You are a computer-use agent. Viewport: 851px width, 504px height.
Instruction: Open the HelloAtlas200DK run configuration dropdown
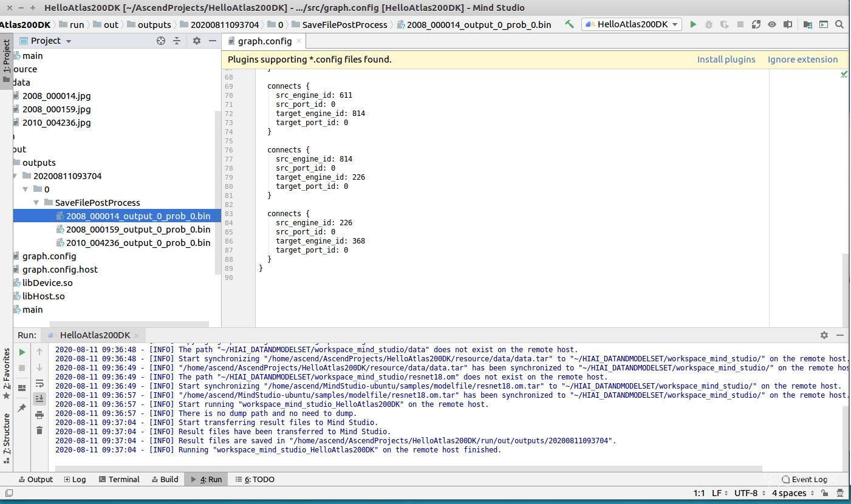tap(631, 24)
